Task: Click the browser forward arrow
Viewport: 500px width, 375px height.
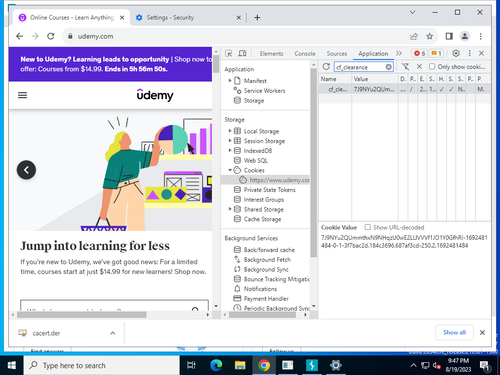Action: point(35,36)
